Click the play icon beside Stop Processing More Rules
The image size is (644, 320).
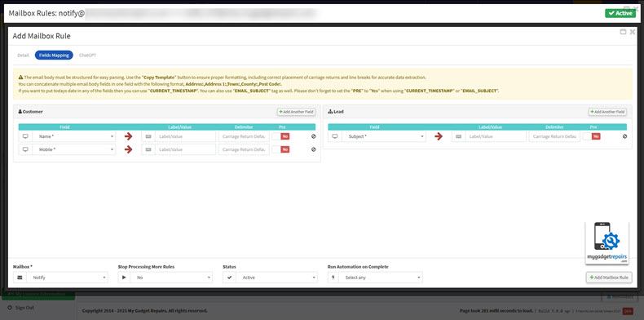pos(125,278)
